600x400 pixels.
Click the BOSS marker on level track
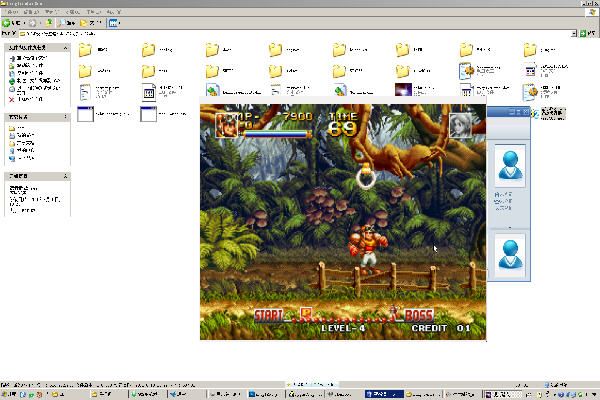point(419,316)
